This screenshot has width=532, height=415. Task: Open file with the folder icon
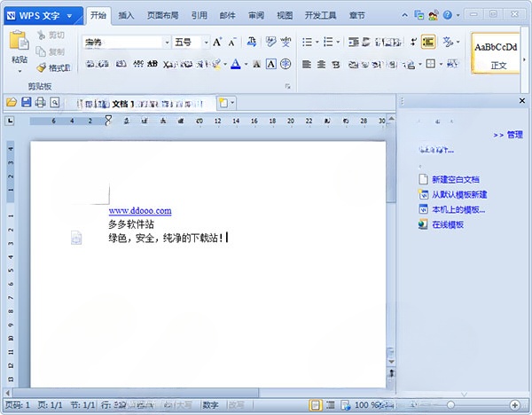coord(12,102)
